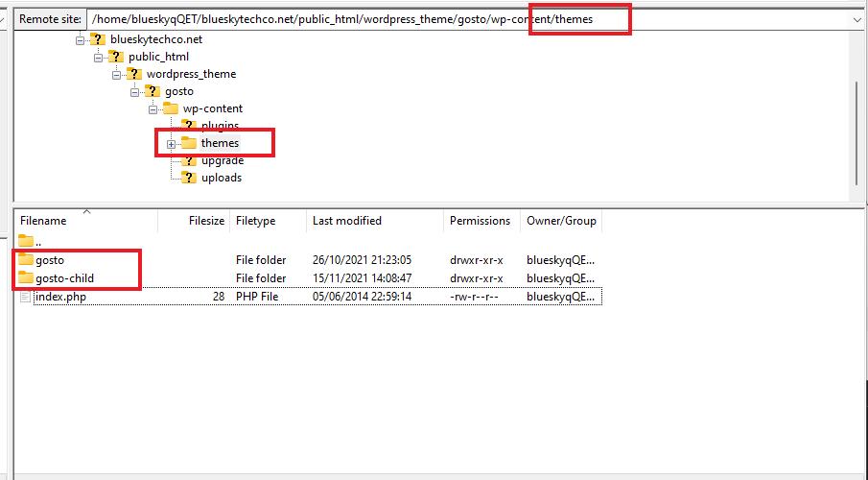Click the 15/11/2021 14:08:47 date cell

pyautogui.click(x=362, y=278)
